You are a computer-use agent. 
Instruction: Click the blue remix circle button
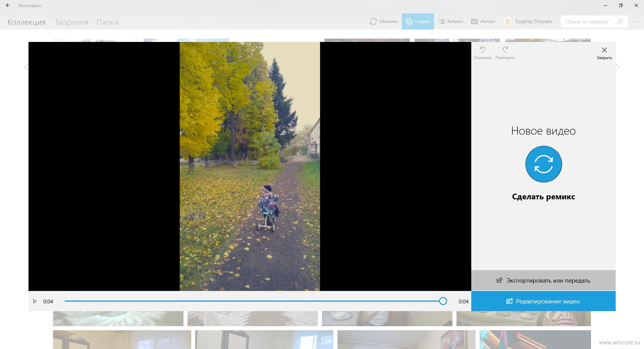[x=543, y=164]
